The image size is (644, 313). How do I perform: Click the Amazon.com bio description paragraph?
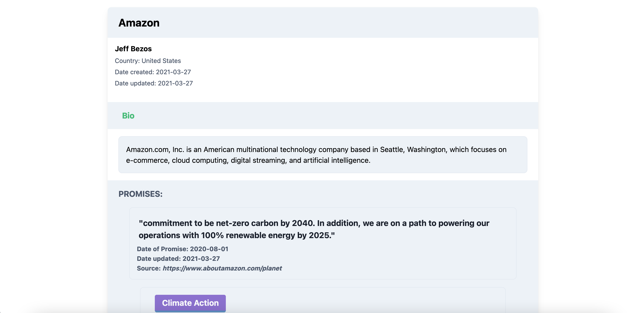click(316, 155)
